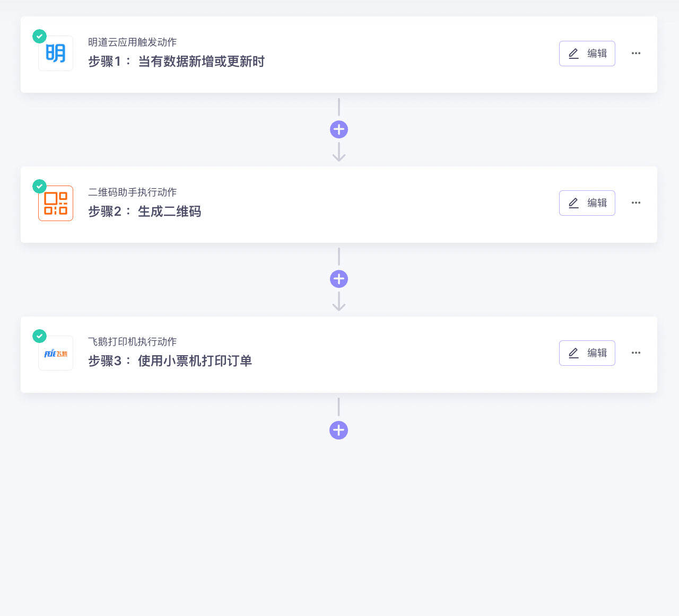Select step 3 title 使用小票机打印订单
This screenshot has width=679, height=616.
(195, 361)
